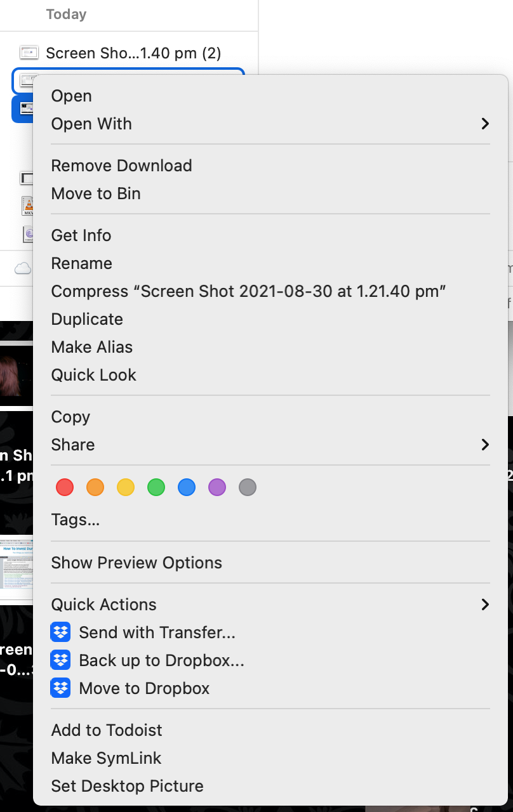The height and width of the screenshot is (812, 513).
Task: Apply the orange tag color
Action: [95, 487]
